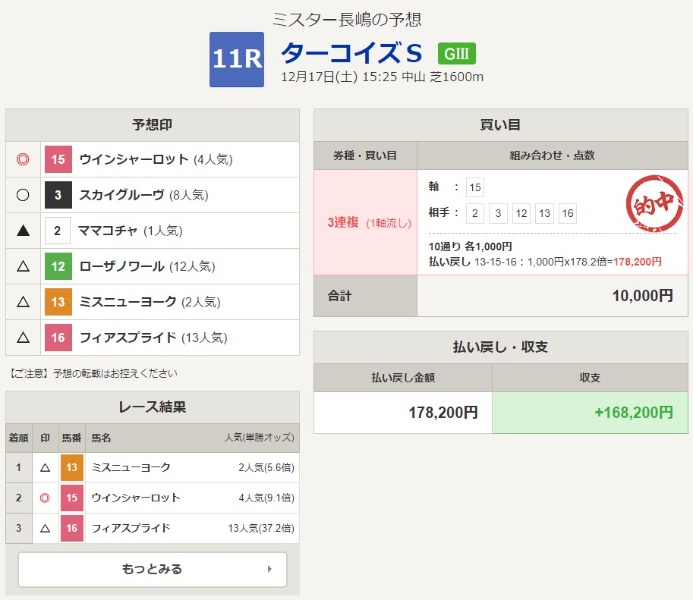Click the 相手 number 3 box
The width and height of the screenshot is (693, 600).
pyautogui.click(x=498, y=213)
